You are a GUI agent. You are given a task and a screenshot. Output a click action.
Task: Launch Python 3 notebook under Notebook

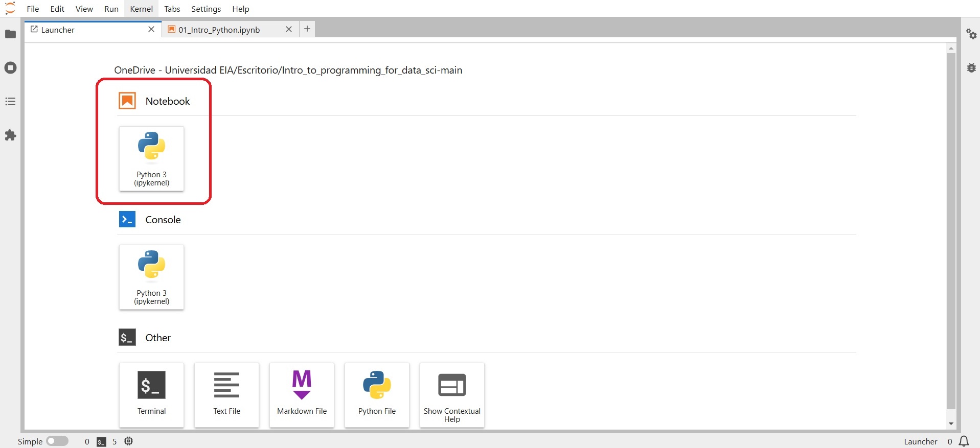coord(151,159)
